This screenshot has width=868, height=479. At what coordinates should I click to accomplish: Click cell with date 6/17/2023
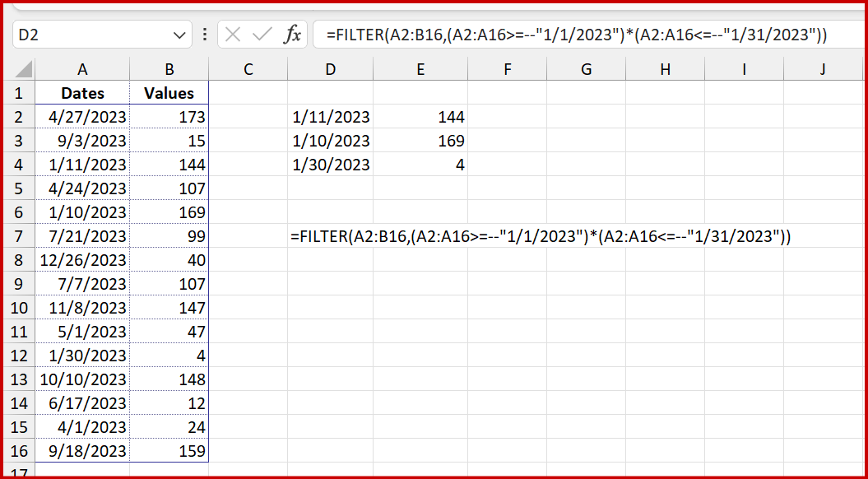82,402
